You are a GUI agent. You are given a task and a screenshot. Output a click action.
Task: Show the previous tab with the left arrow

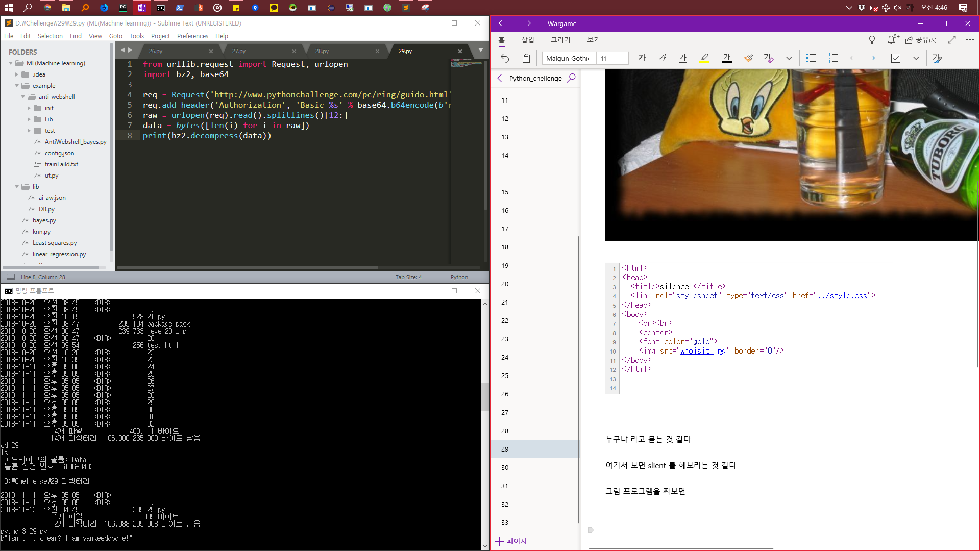123,50
